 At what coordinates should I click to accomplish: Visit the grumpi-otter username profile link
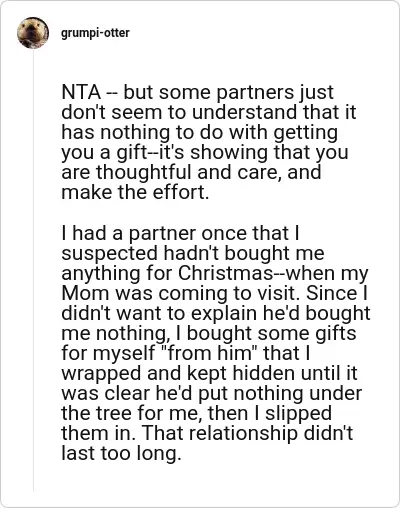click(95, 33)
